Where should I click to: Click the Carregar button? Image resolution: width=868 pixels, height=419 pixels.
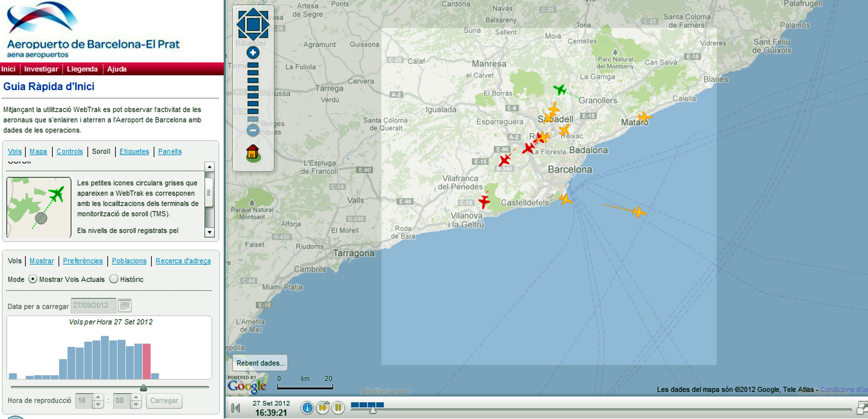click(164, 401)
